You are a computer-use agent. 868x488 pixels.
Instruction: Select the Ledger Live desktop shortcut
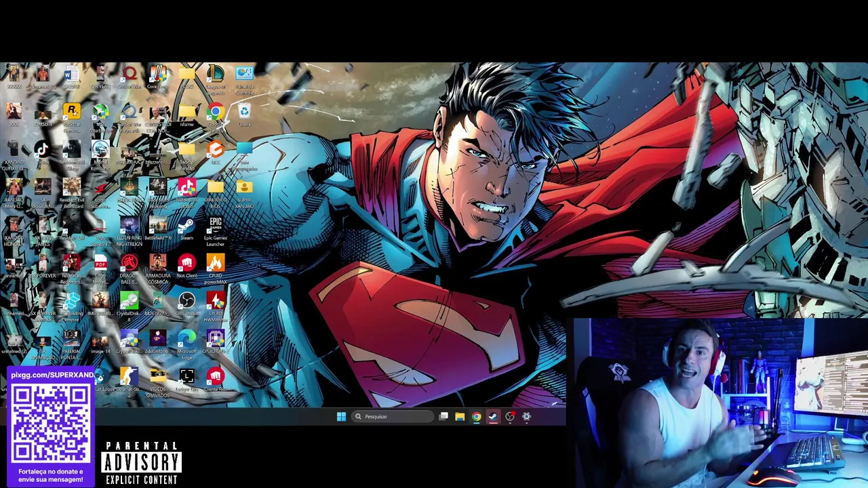pyautogui.click(x=187, y=380)
